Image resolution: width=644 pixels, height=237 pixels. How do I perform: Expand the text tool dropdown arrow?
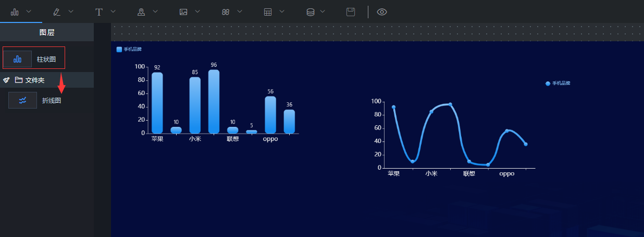pyautogui.click(x=113, y=11)
